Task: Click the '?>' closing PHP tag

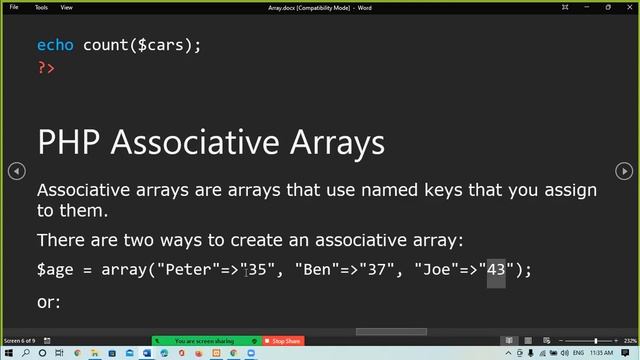Action: click(46, 68)
